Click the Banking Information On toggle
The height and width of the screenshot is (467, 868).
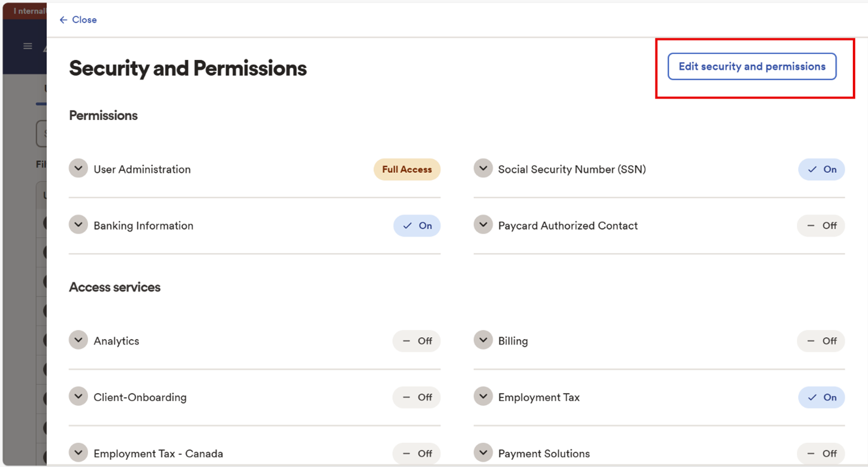417,226
